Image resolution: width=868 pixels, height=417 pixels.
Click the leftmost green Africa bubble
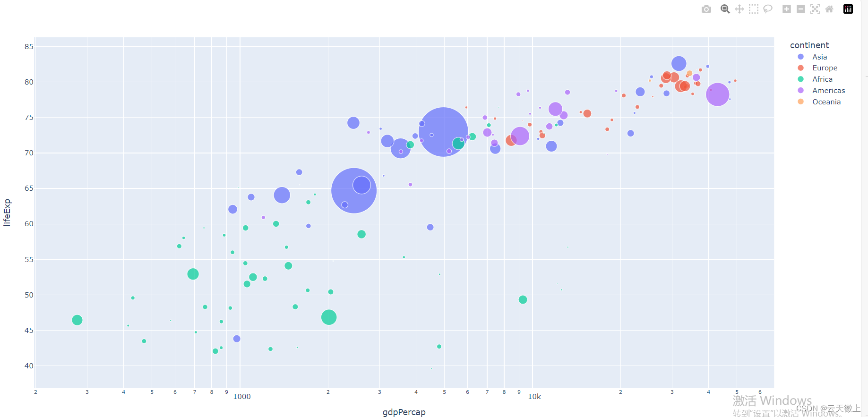coord(77,320)
